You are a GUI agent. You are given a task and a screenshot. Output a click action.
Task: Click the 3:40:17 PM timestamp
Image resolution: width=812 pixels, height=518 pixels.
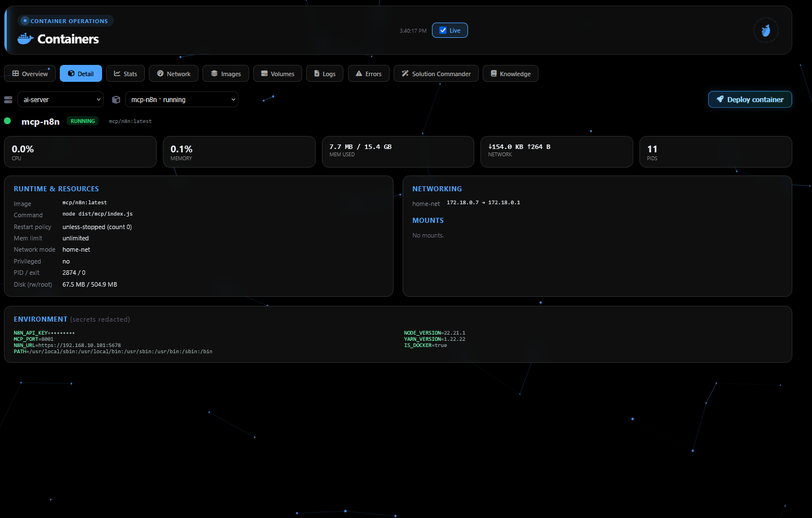click(x=413, y=31)
